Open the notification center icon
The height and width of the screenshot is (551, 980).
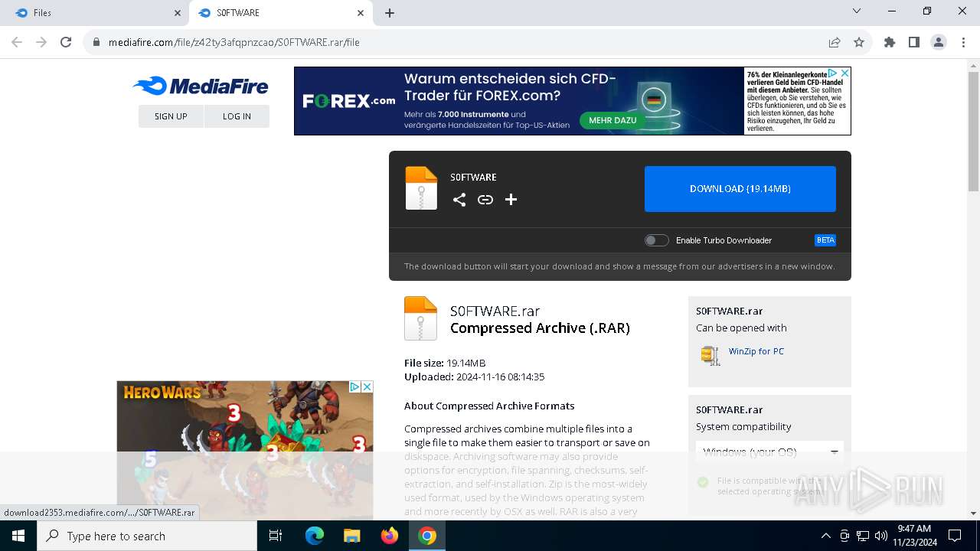[x=955, y=536]
